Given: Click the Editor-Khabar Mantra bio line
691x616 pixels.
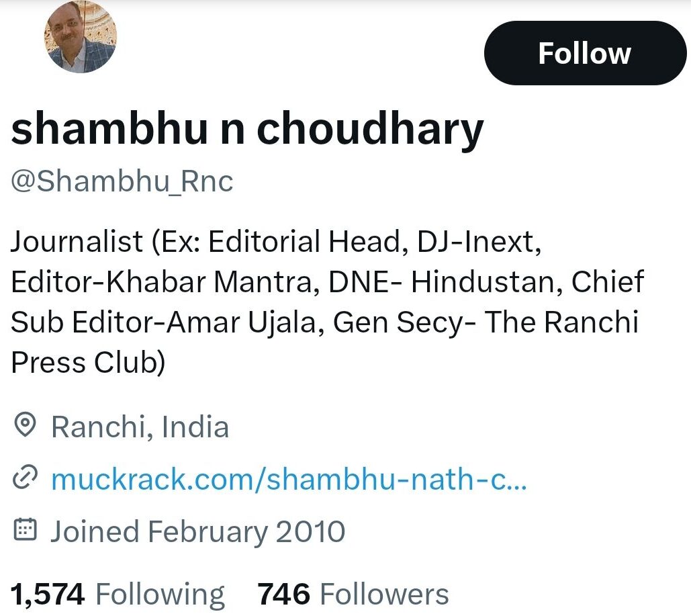Looking at the screenshot, I should coord(328,281).
